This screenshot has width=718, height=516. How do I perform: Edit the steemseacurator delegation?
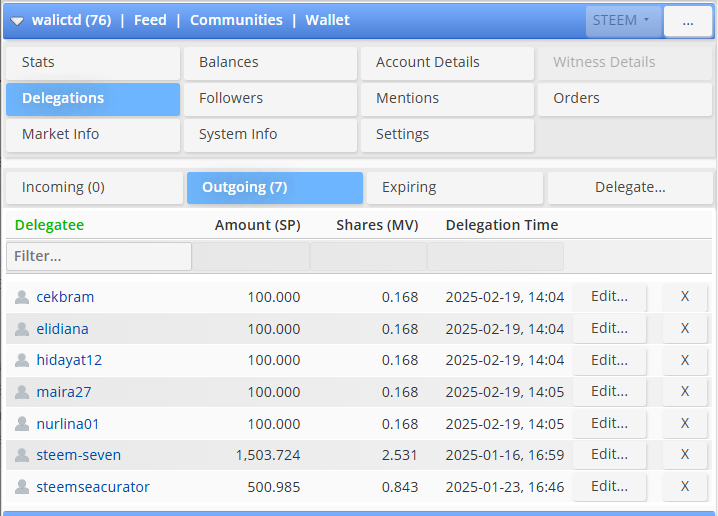pyautogui.click(x=609, y=486)
